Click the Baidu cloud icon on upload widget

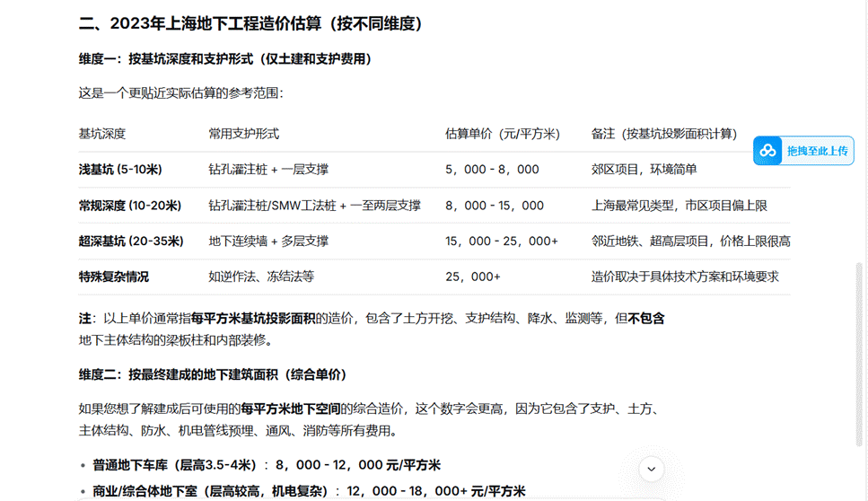(767, 151)
